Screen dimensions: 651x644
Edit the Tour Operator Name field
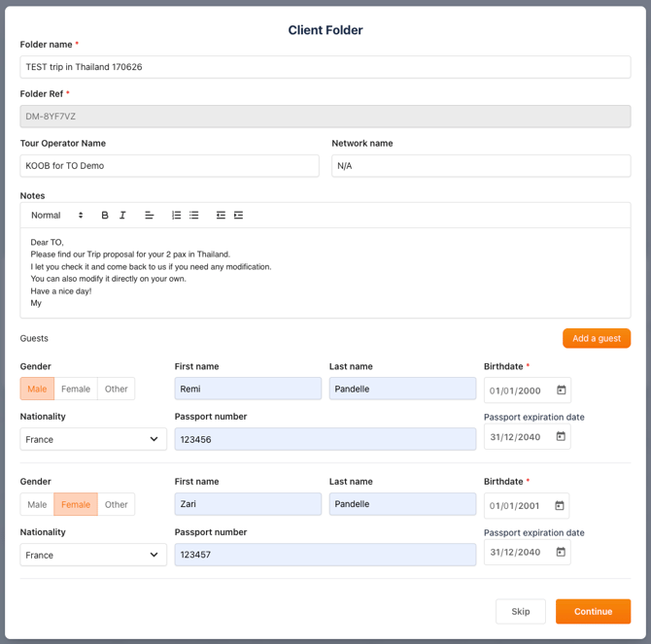[x=169, y=165]
